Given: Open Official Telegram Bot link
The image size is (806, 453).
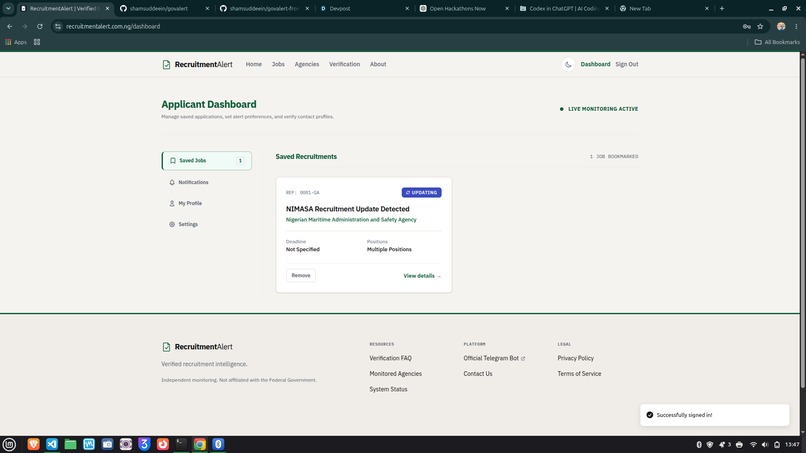Looking at the screenshot, I should (x=494, y=358).
